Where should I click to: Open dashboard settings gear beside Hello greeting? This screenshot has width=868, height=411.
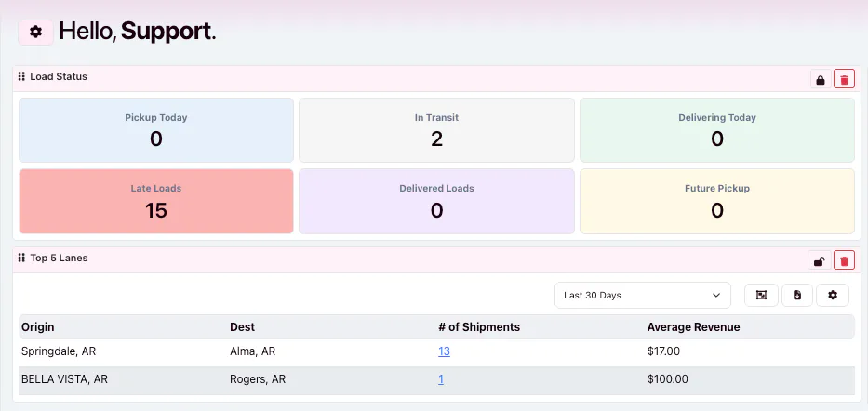click(36, 33)
